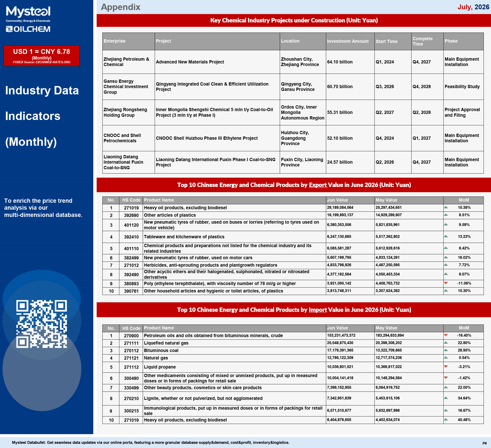Image resolution: width=491 pixels, height=448 pixels.
Task: Click the red down arrow beside -3.21%
Action: (446, 366)
